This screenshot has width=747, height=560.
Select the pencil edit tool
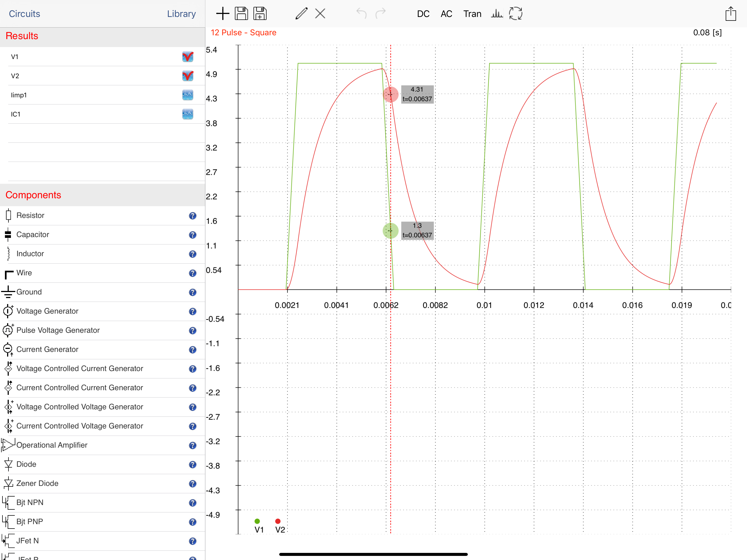(302, 14)
